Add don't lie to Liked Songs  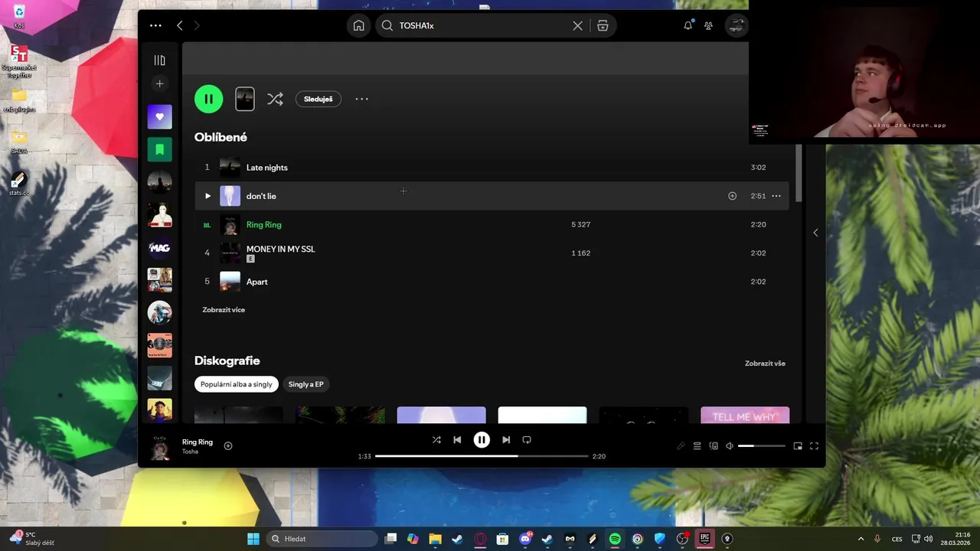(732, 196)
